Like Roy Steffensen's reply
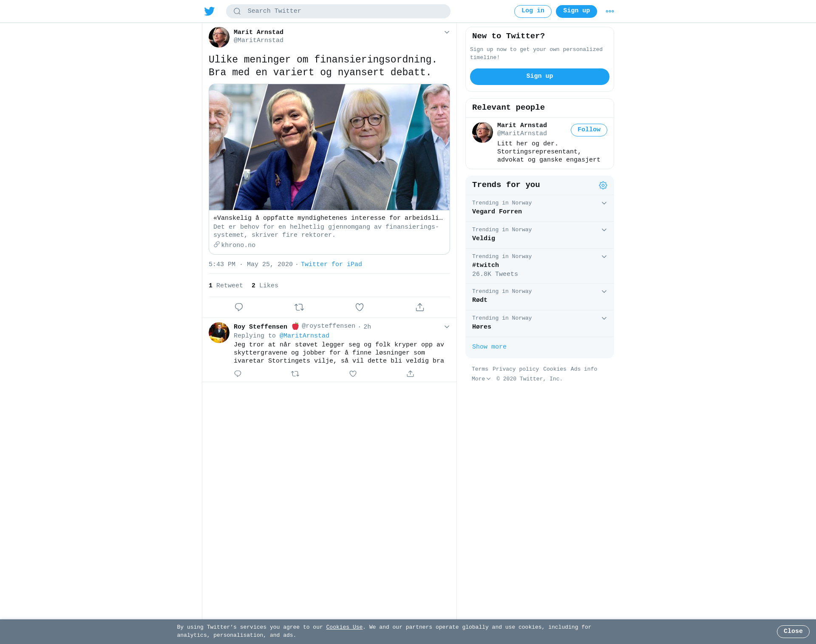816x644 pixels. pyautogui.click(x=353, y=374)
